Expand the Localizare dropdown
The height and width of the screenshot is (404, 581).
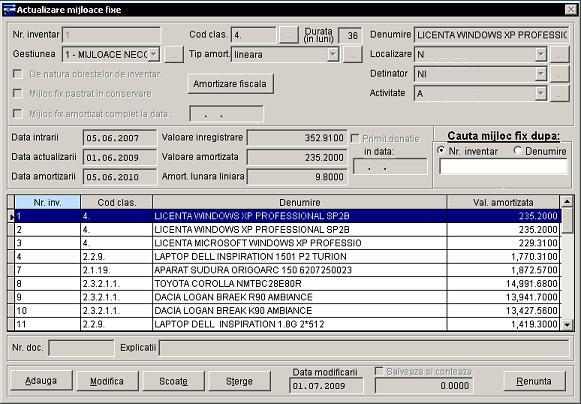pyautogui.click(x=541, y=54)
